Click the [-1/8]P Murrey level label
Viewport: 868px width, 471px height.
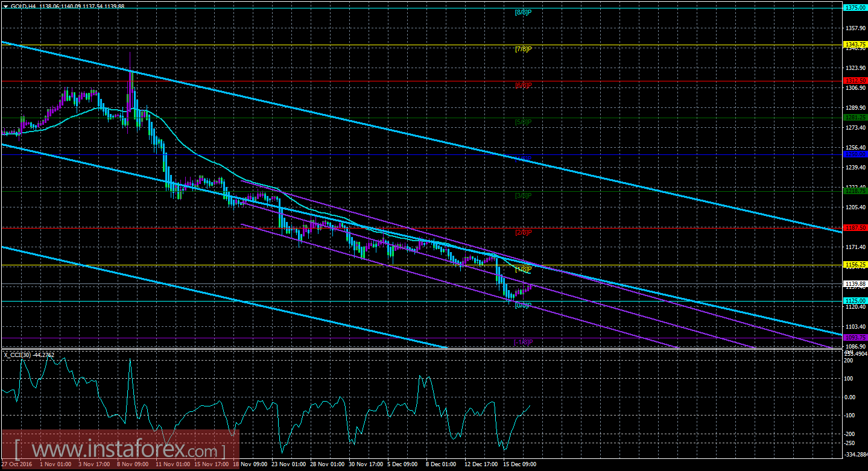(x=524, y=342)
